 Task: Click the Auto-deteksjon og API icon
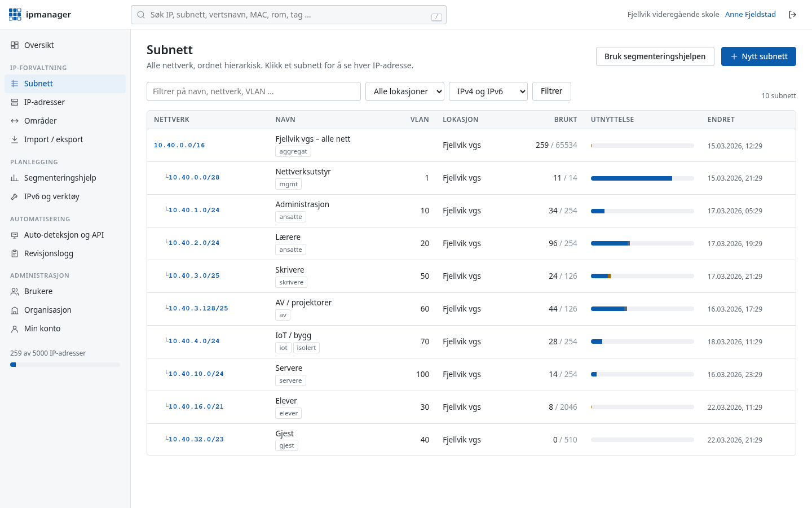(15, 235)
